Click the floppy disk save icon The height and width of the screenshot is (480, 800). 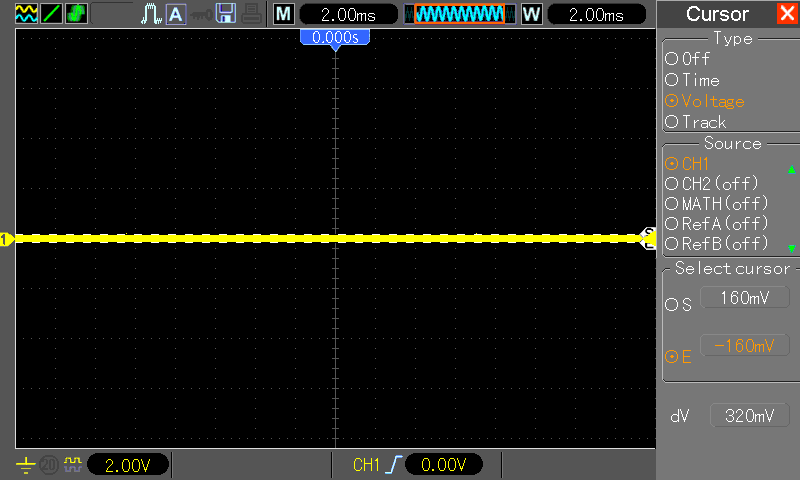tap(226, 14)
